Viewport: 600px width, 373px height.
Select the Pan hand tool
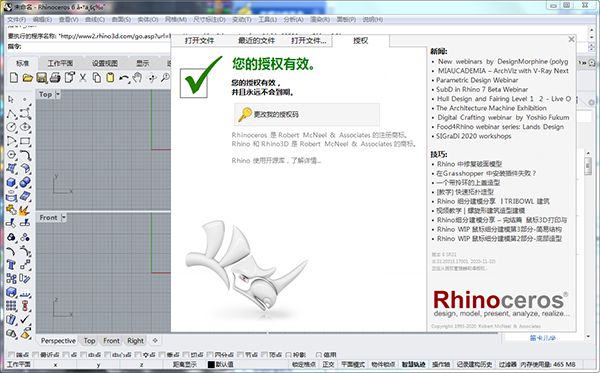137,78
